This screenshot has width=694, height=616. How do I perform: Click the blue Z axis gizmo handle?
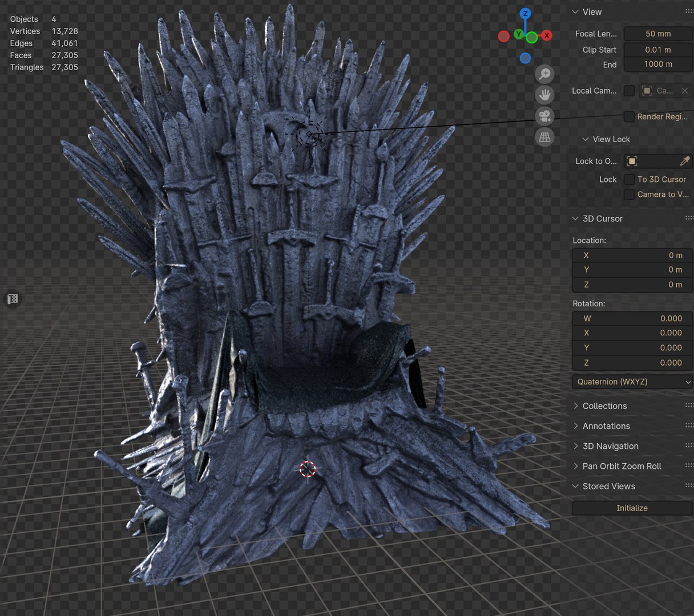coord(525,13)
